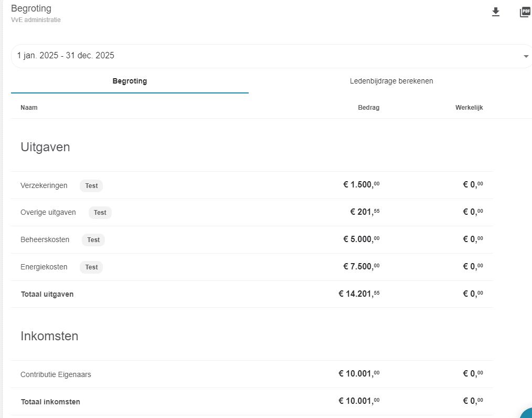
Task: Click the € 7.500,00 Energiekosten amount
Action: pos(361,267)
